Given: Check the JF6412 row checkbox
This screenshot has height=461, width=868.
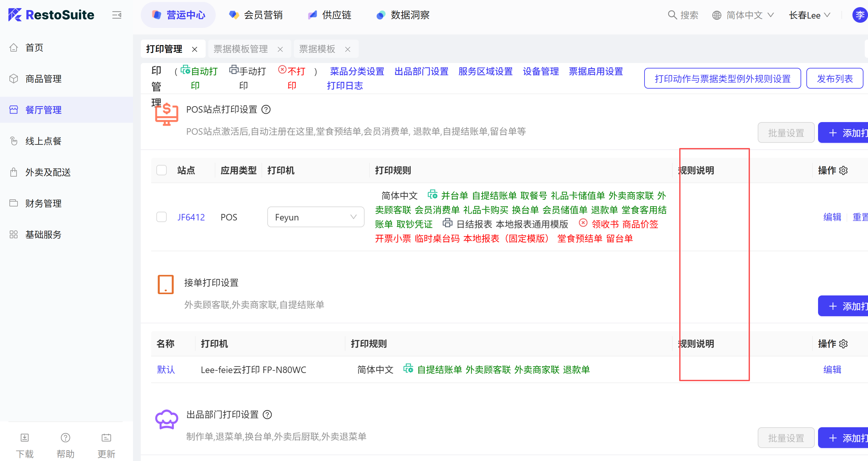Looking at the screenshot, I should 162,217.
